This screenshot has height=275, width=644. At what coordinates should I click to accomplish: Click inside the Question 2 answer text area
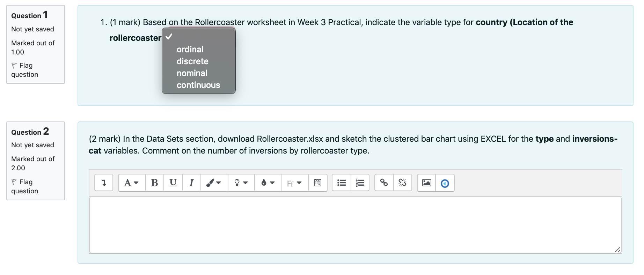pyautogui.click(x=355, y=225)
